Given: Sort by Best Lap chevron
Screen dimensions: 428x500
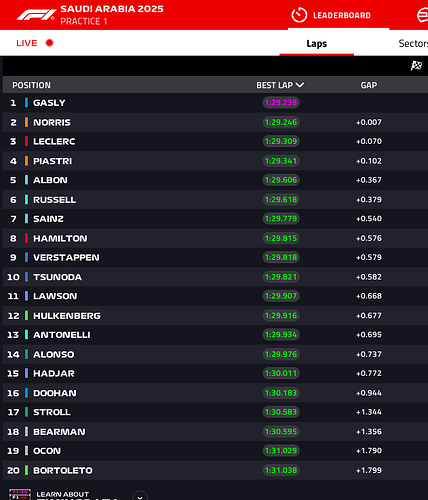Looking at the screenshot, I should 300,85.
